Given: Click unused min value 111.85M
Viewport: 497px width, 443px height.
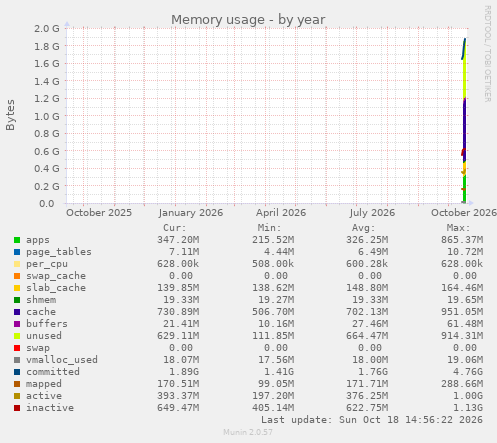Looking at the screenshot, I should click(x=273, y=336).
